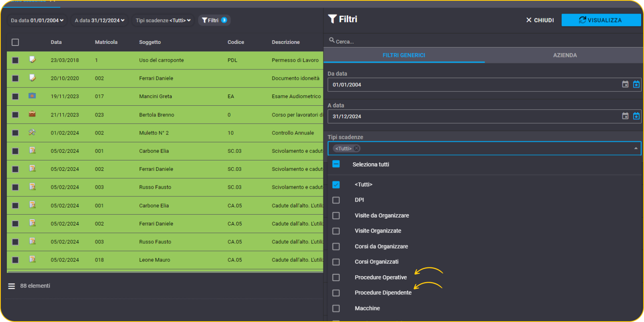Click the calendar icon in Da data field
This screenshot has height=322, width=644.
click(x=625, y=84)
